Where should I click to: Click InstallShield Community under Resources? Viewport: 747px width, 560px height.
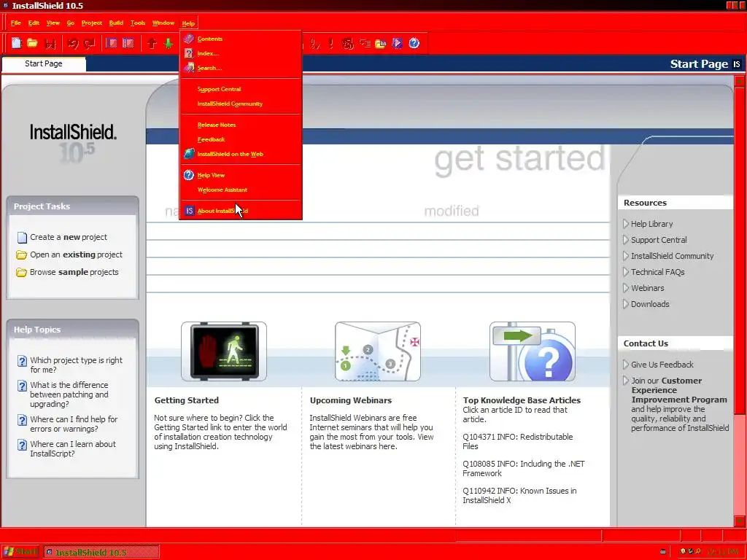672,256
